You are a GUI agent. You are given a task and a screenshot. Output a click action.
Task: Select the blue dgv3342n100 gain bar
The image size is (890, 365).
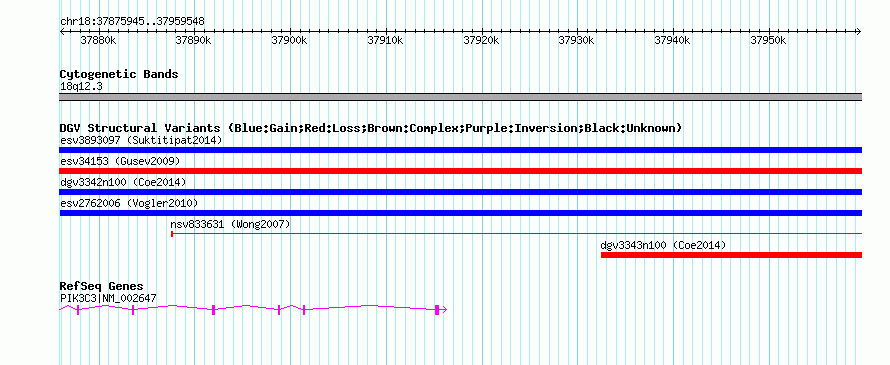(x=460, y=192)
